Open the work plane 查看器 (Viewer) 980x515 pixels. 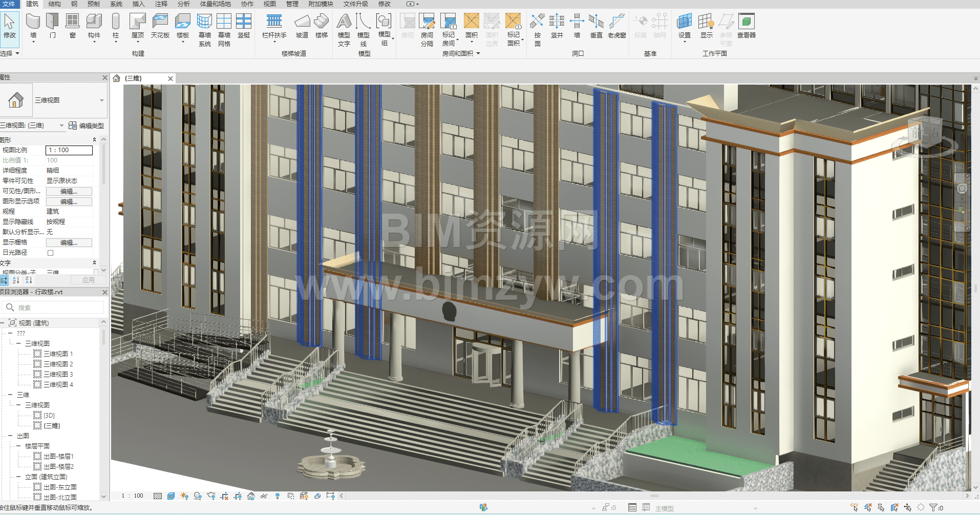746,26
